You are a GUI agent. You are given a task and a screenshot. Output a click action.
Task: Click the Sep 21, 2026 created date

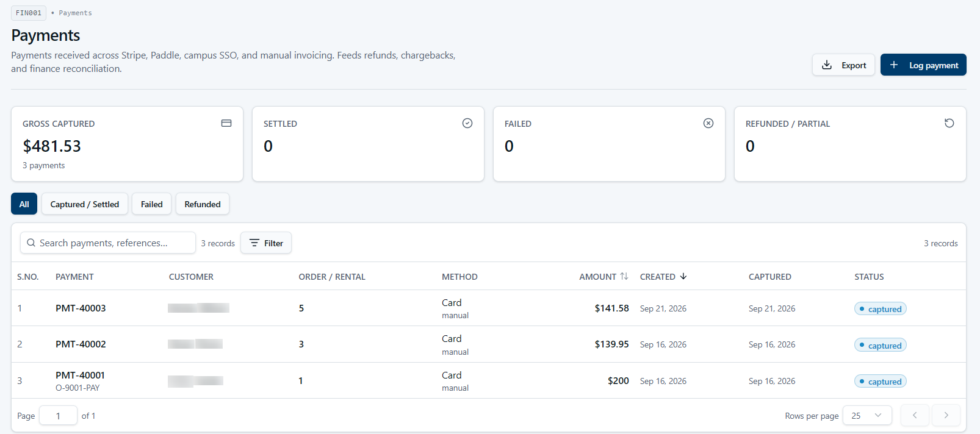pyautogui.click(x=663, y=308)
